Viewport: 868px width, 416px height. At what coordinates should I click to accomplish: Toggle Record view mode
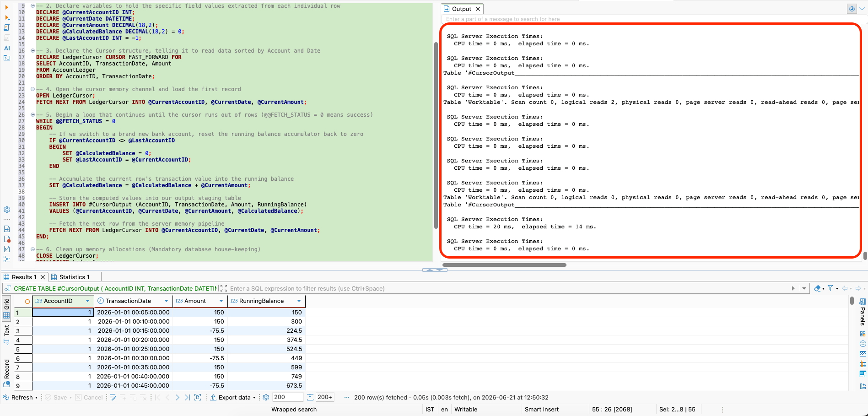6,373
